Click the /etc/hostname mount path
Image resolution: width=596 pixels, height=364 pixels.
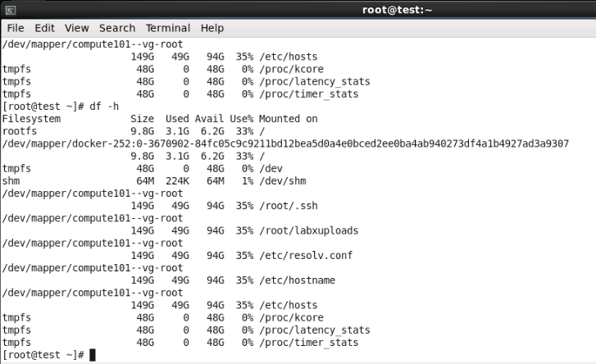click(x=297, y=280)
